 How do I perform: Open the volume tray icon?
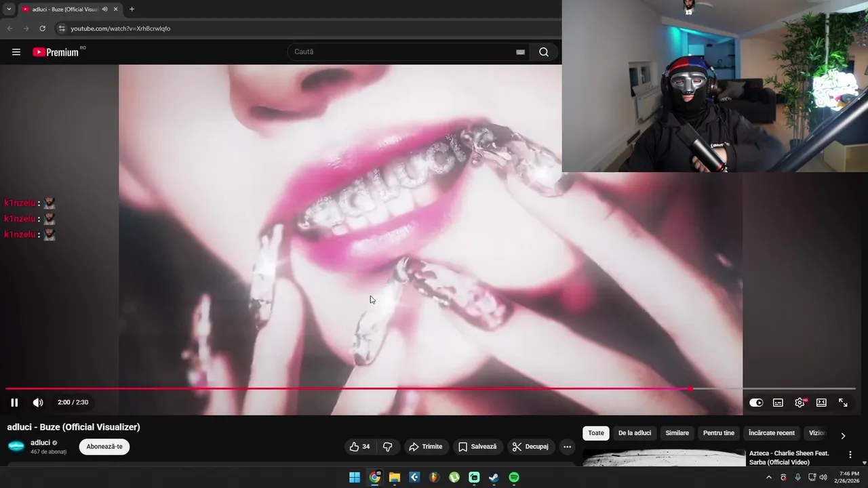[823, 477]
